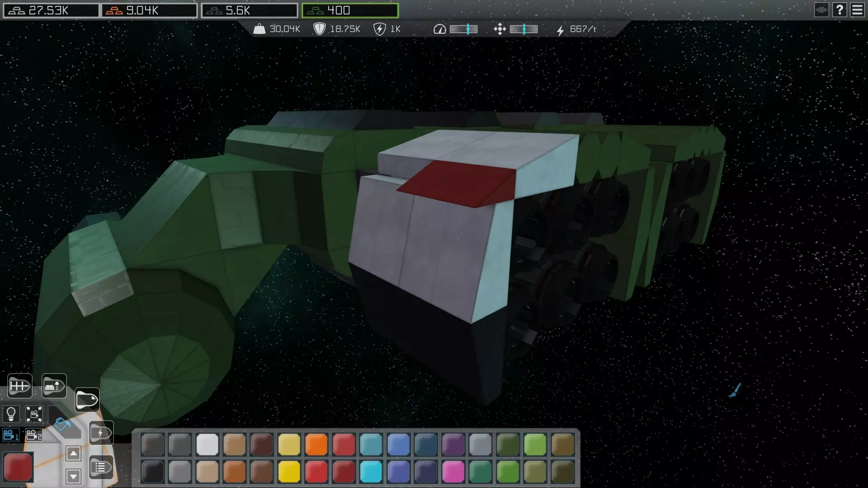Open the help question mark button

coord(840,10)
